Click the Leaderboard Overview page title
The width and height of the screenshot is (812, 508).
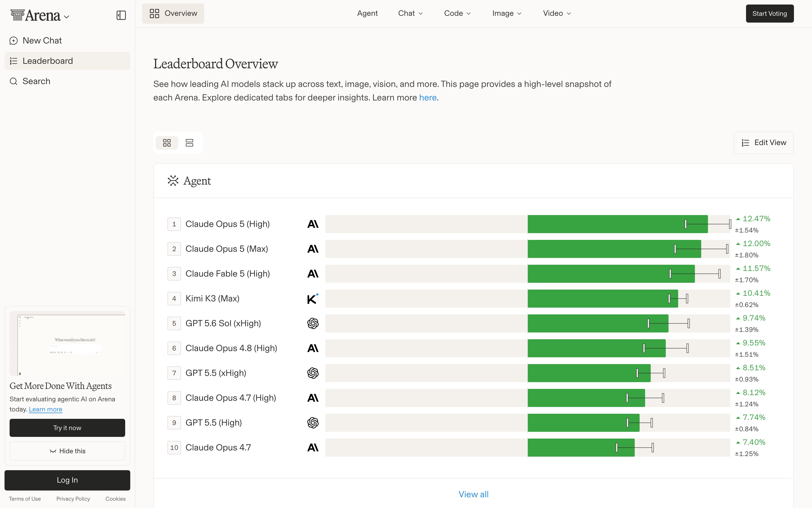pos(215,64)
